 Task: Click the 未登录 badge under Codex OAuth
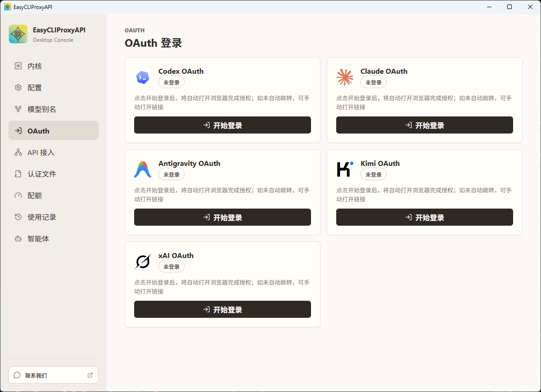coord(171,82)
